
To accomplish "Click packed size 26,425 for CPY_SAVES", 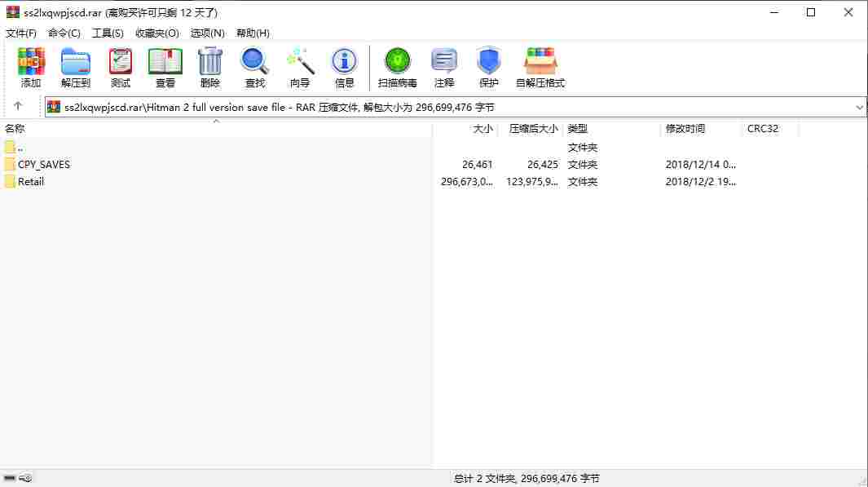I will coord(543,165).
